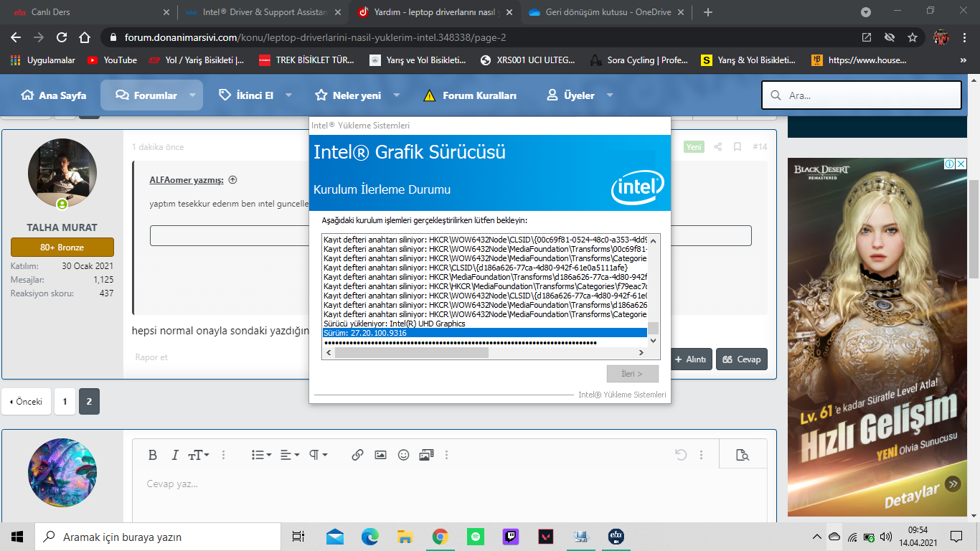Expand the Üyeler dropdown arrow

click(x=610, y=95)
